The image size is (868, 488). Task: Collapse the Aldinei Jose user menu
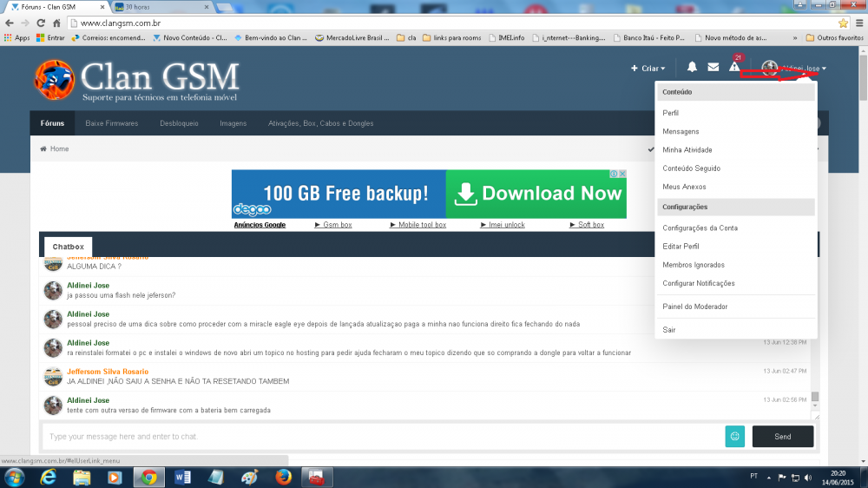(794, 68)
